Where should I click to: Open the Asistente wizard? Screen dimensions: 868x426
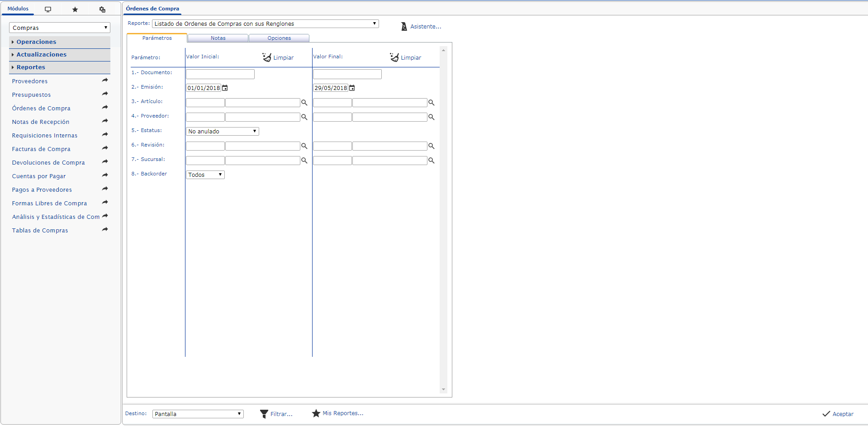421,27
